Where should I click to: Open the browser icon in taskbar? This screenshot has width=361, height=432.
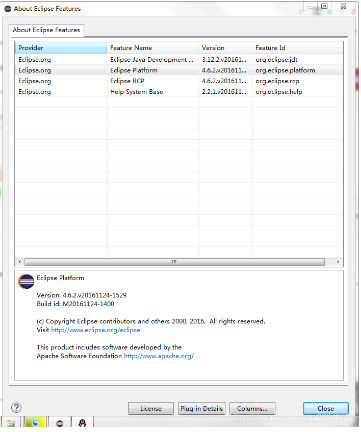point(35,423)
